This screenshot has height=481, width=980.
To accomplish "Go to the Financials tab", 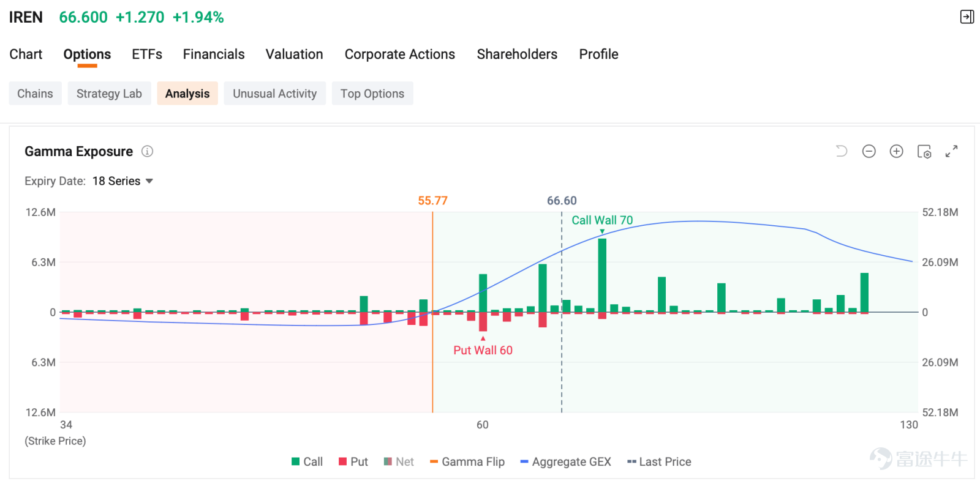I will (x=214, y=54).
